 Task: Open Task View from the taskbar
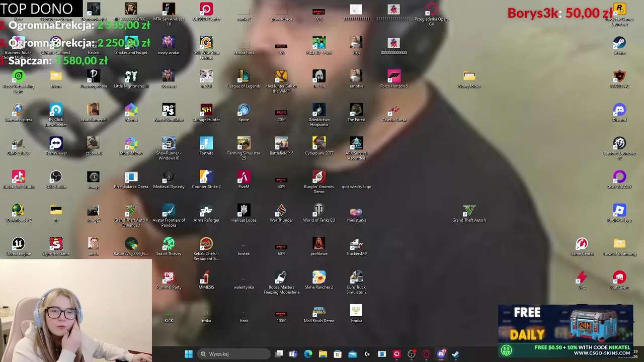[x=279, y=354]
